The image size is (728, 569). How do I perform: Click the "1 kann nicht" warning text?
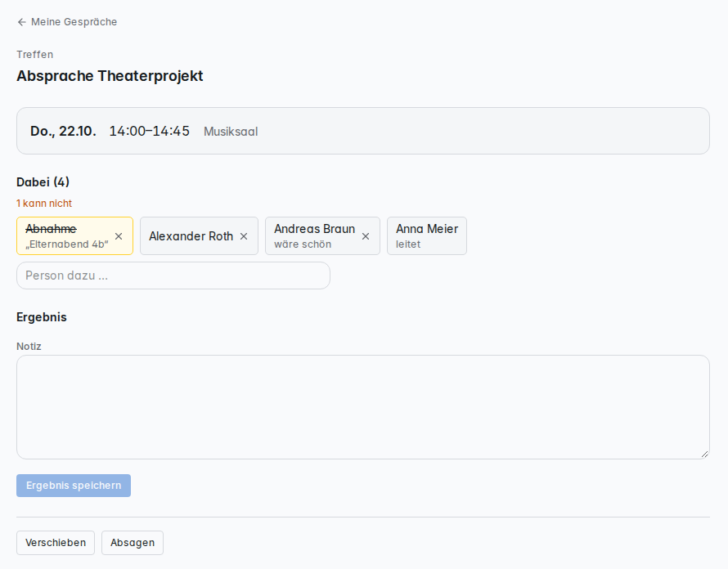coord(44,204)
